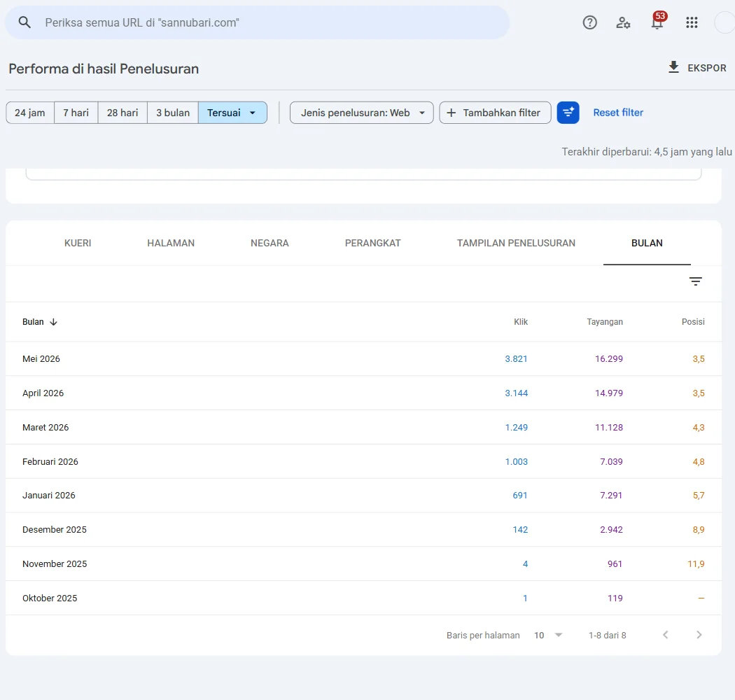Select the BULAN tab
This screenshot has height=700, width=735.
(647, 243)
